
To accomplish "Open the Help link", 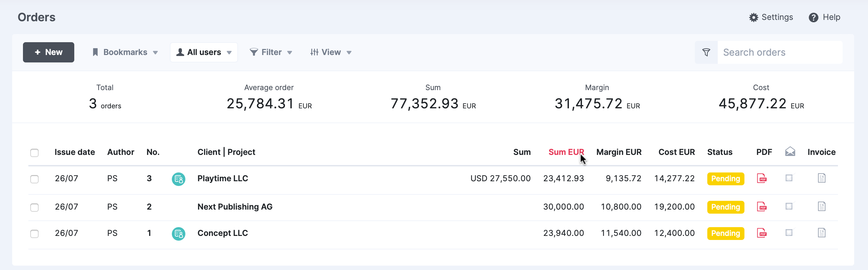I will (824, 17).
